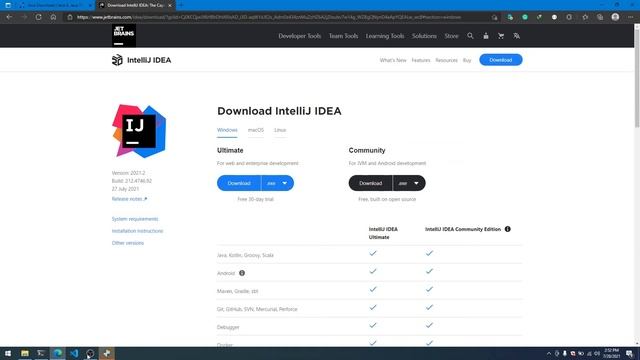Viewport: 640px width, 360px height.
Task: Switch to the Linux tab
Action: pyautogui.click(x=280, y=130)
